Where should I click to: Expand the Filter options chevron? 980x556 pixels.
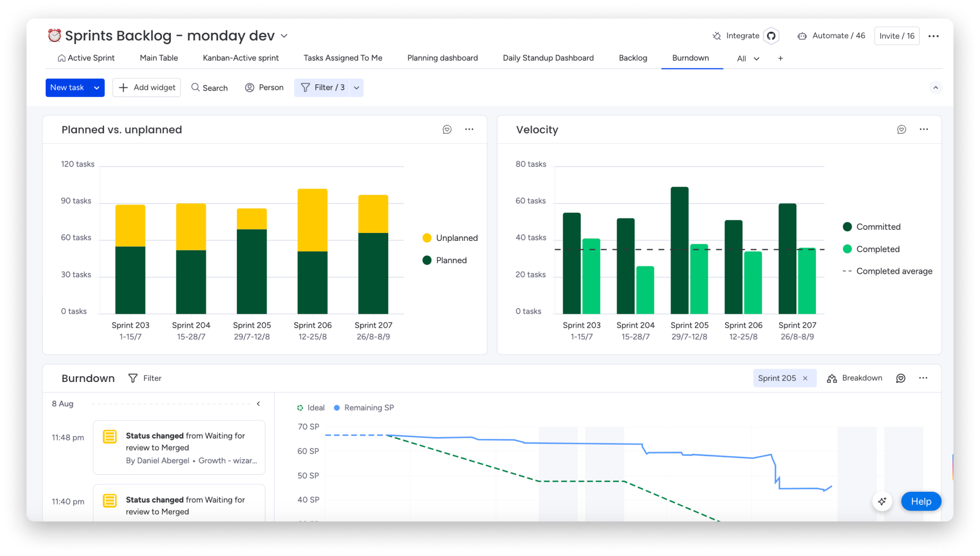coord(357,88)
